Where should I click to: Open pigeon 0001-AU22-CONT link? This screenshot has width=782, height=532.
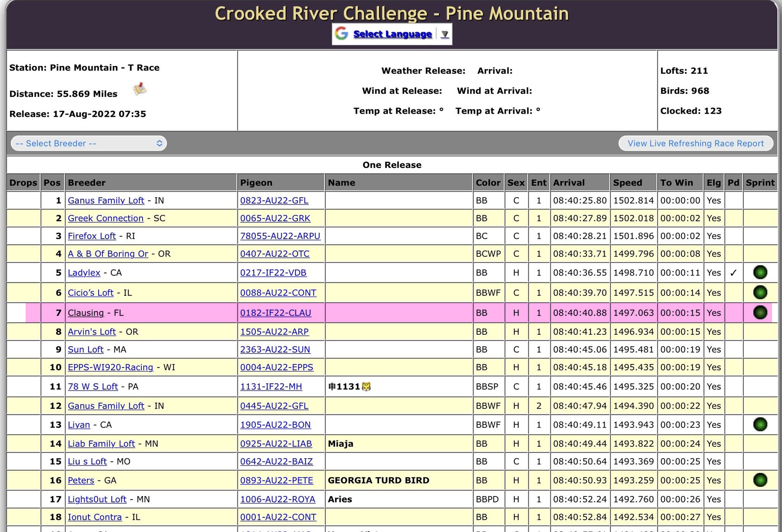pyautogui.click(x=278, y=517)
